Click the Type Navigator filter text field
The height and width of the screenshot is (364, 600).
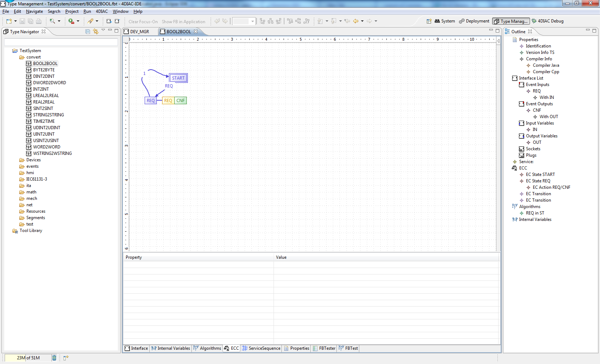pos(61,42)
